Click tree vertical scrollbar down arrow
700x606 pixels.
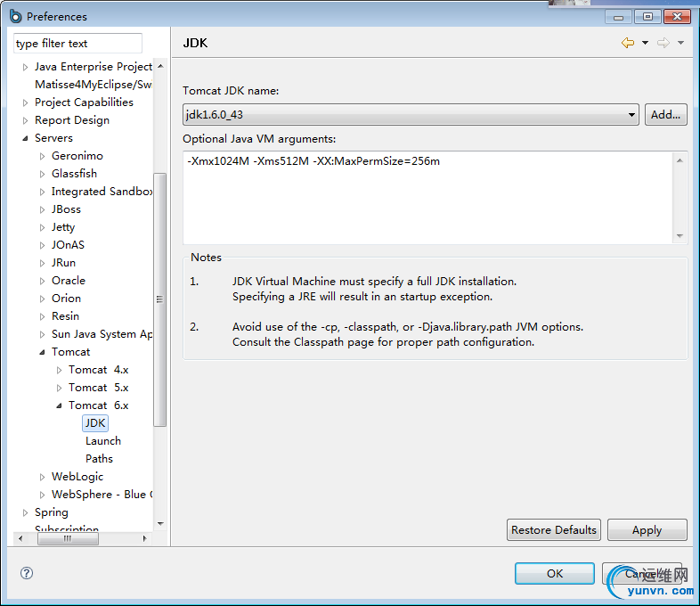[160, 523]
